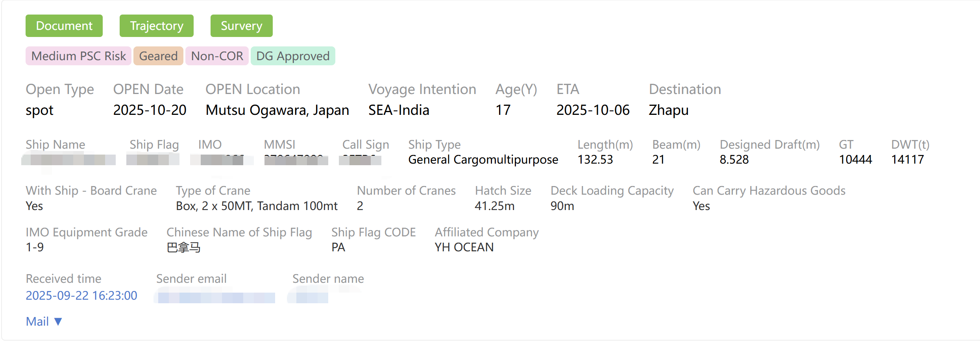Select the green DG Approved tag
Viewport: 980px width, 341px height.
(293, 56)
